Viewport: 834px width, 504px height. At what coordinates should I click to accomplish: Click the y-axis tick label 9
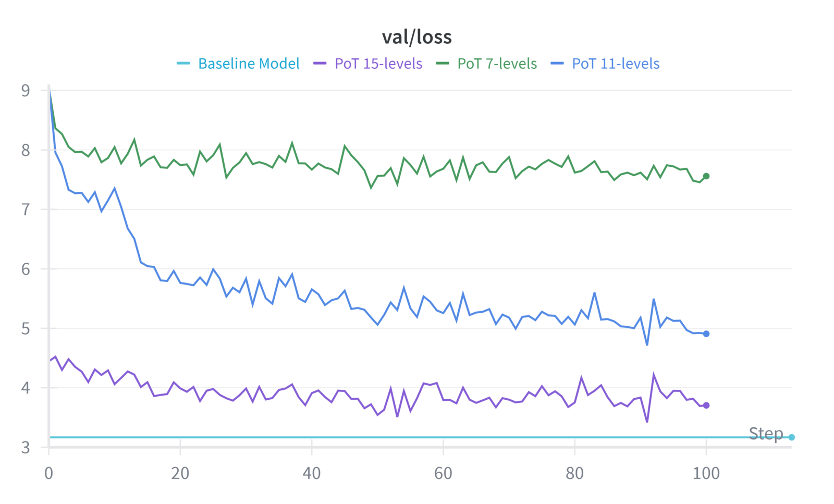pyautogui.click(x=26, y=90)
